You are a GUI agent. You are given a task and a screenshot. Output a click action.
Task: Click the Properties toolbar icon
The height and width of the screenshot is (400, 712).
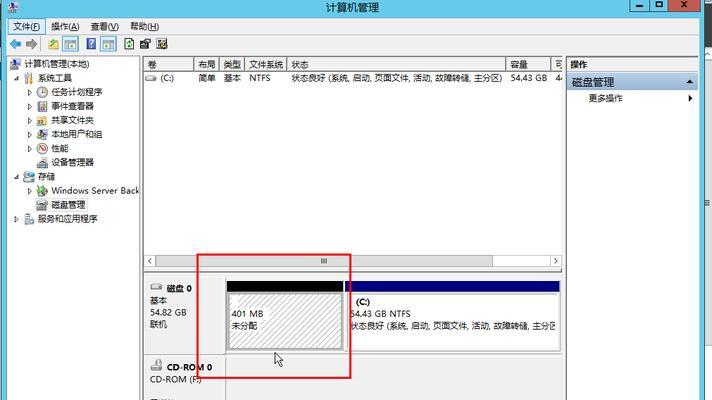click(x=145, y=44)
